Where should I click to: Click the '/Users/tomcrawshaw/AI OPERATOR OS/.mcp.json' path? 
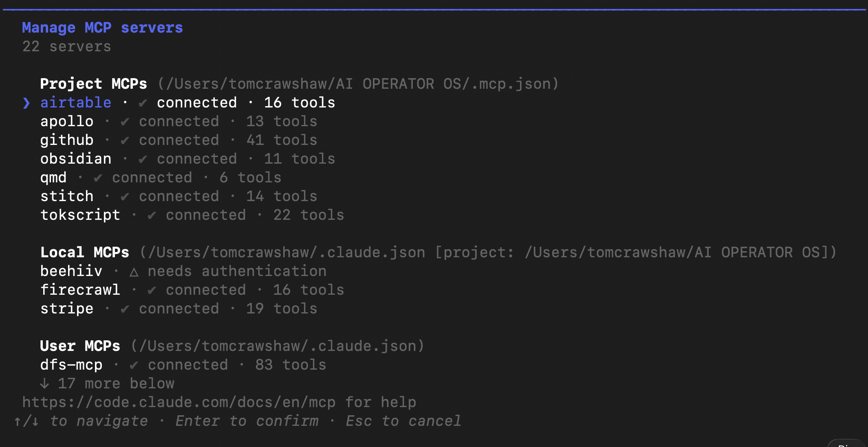tap(358, 84)
